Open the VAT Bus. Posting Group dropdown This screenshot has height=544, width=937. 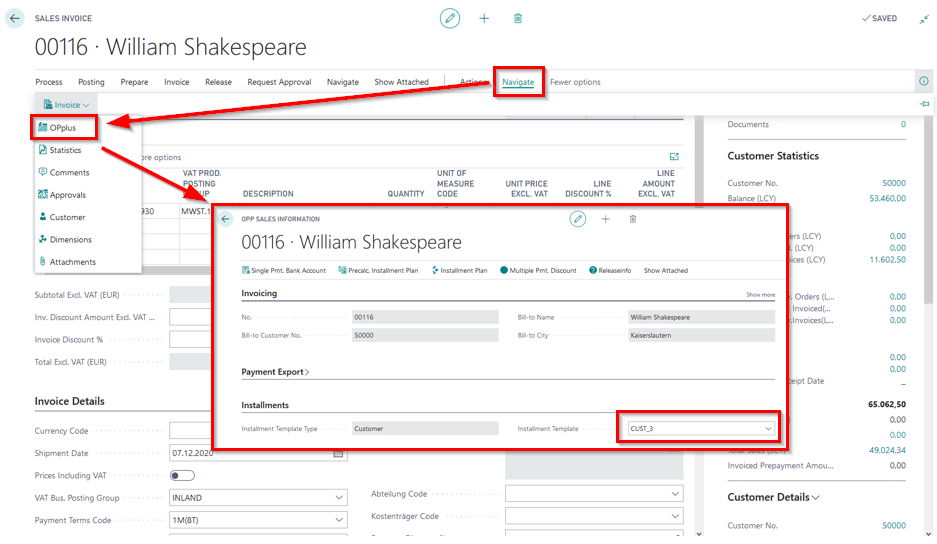[x=339, y=498]
